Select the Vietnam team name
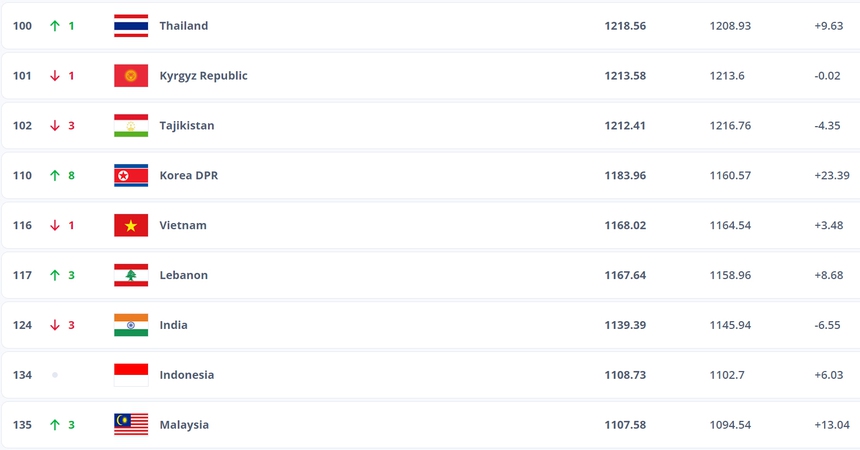Viewport: 860px width, 450px height. [183, 226]
